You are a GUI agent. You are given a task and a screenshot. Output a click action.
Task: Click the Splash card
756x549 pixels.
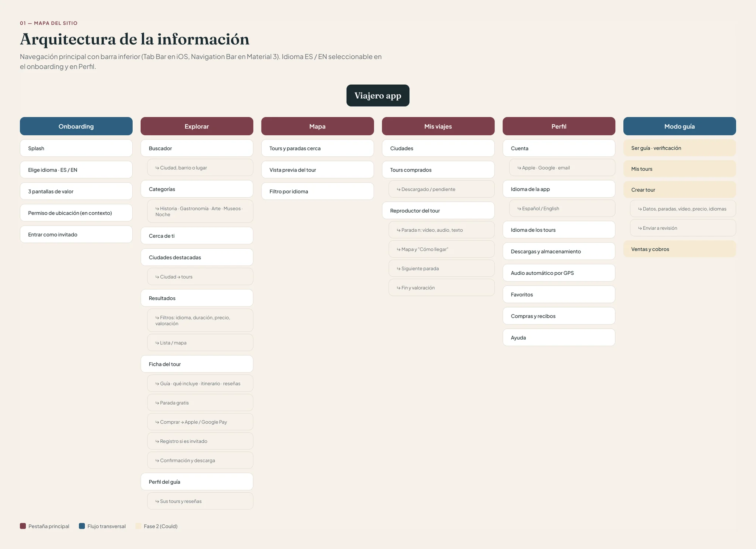(76, 148)
